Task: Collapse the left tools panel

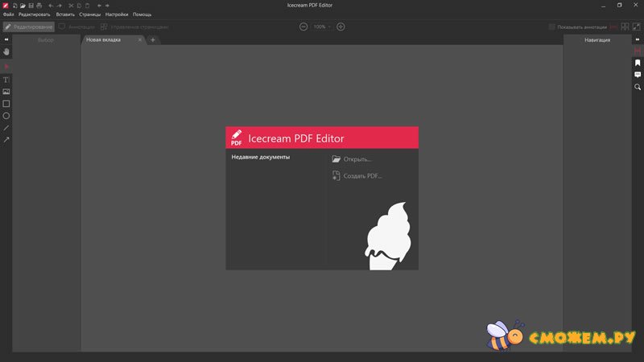Action: pos(6,39)
